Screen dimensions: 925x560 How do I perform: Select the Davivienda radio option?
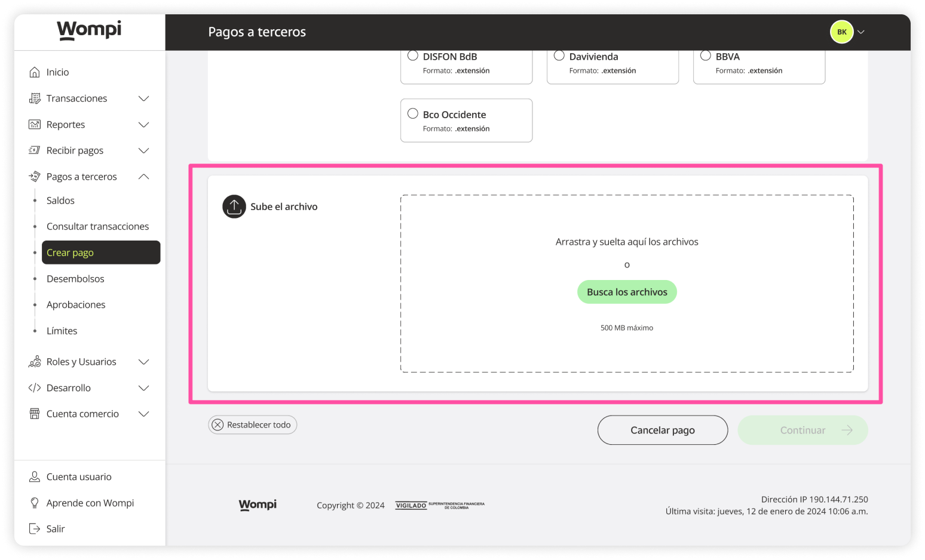click(559, 56)
